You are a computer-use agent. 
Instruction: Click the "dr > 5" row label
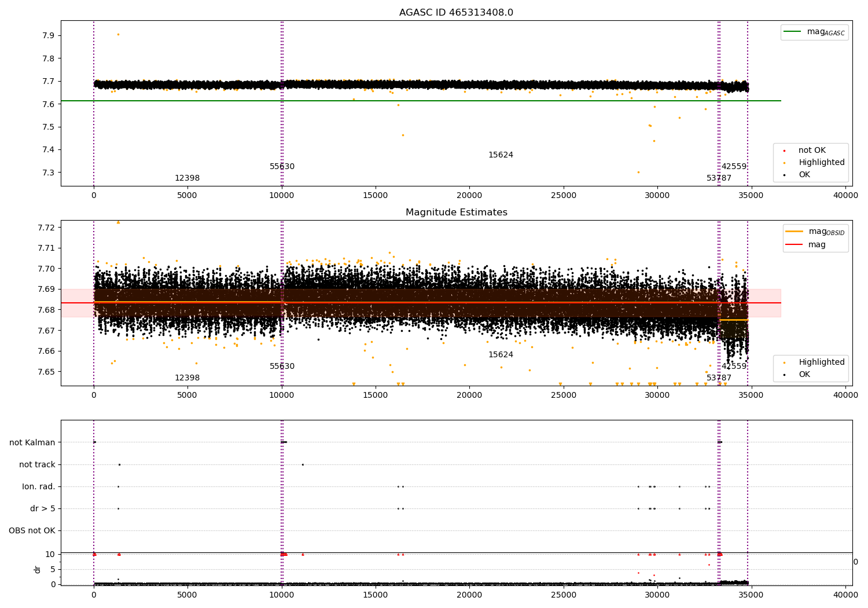click(x=43, y=509)
